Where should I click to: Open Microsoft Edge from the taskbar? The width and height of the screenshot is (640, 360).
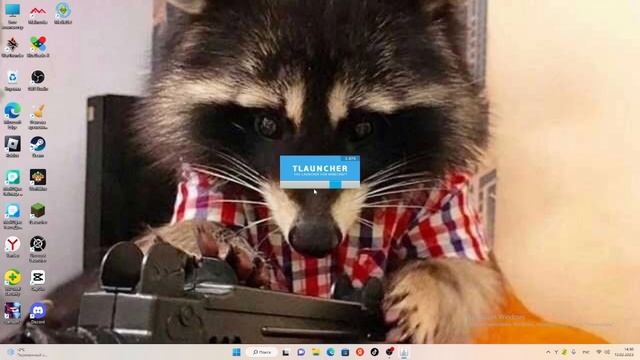(331, 352)
